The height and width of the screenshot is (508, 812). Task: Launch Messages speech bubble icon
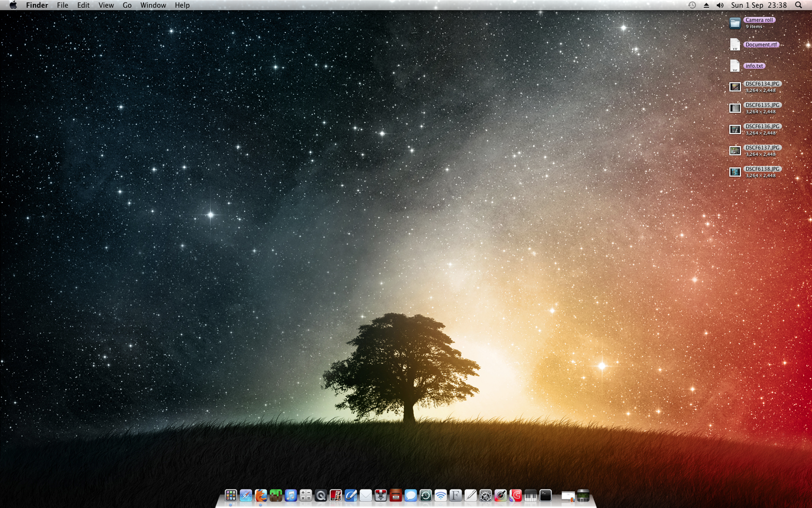click(x=411, y=495)
